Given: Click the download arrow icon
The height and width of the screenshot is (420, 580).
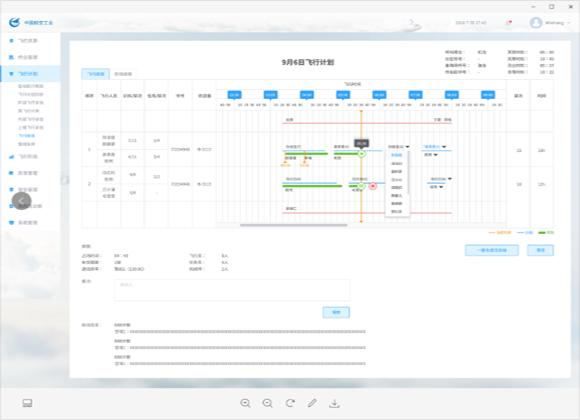Looking at the screenshot, I should [334, 403].
